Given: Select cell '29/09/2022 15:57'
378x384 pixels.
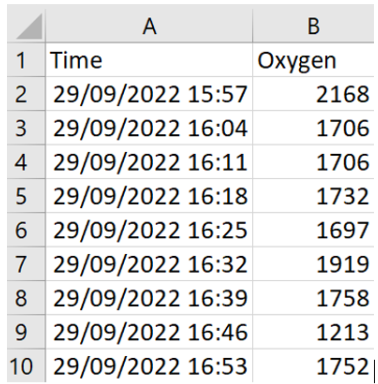Looking at the screenshot, I should 149,94.
